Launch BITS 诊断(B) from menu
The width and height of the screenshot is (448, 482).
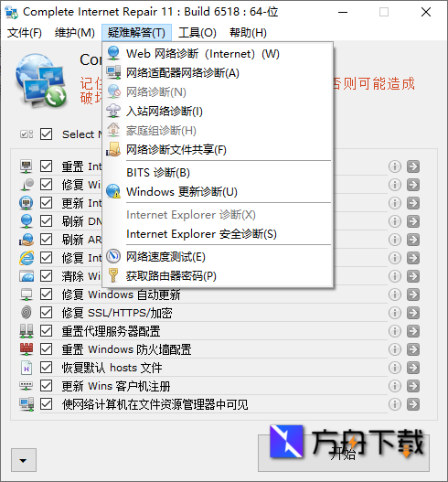click(x=218, y=173)
